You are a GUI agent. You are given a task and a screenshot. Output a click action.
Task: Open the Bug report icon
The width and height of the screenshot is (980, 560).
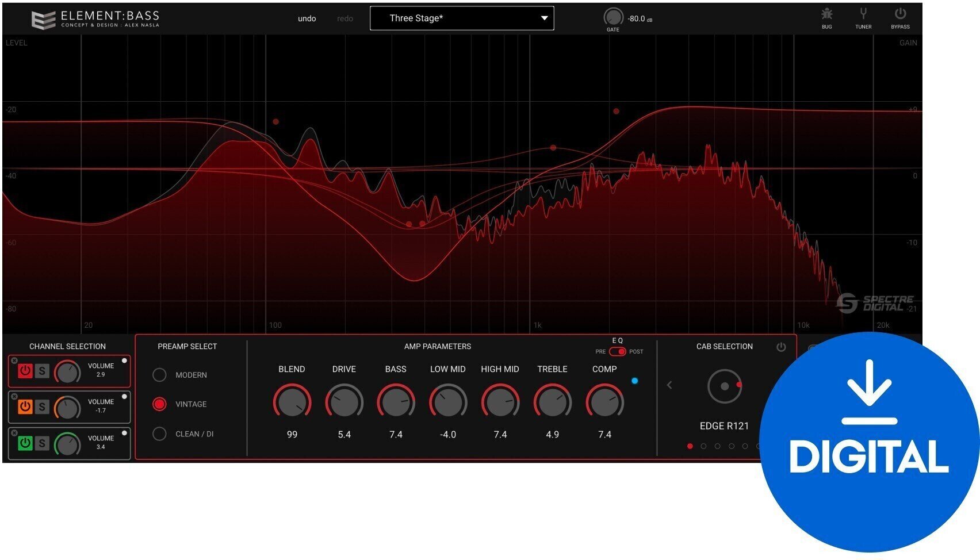(x=826, y=15)
